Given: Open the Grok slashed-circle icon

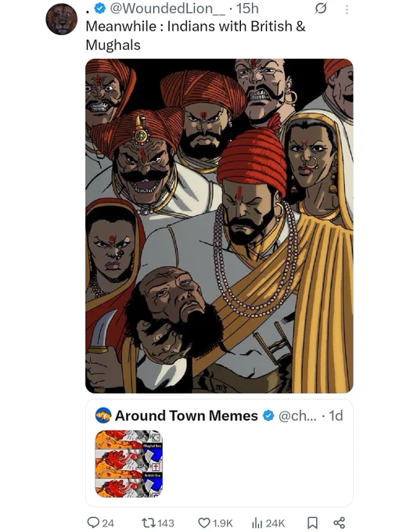Looking at the screenshot, I should 320,9.
